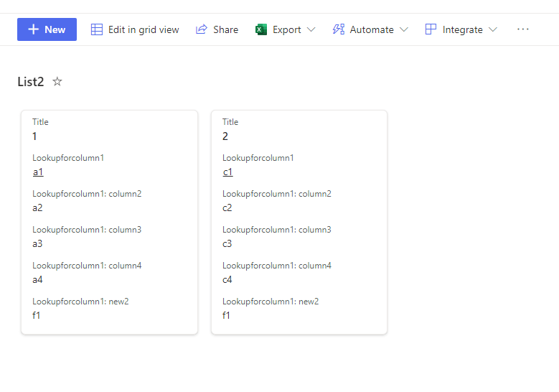Open Edit in grid view
559x392 pixels.
135,29
